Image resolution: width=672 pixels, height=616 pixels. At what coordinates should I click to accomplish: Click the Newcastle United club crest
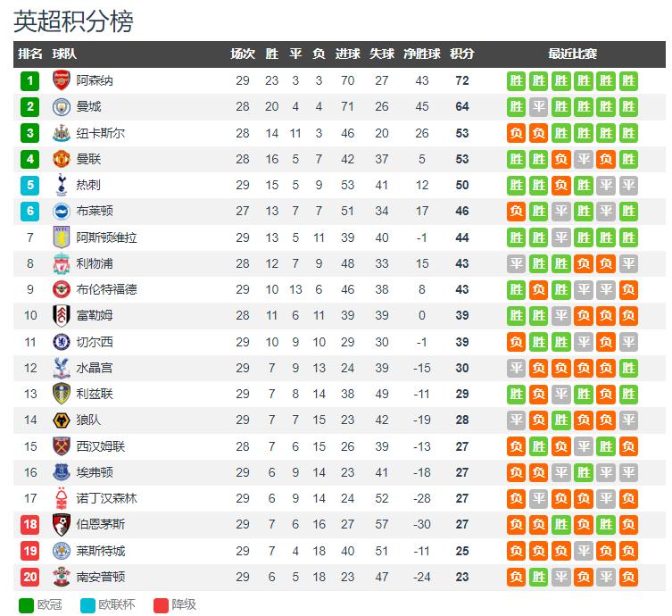pos(62,133)
